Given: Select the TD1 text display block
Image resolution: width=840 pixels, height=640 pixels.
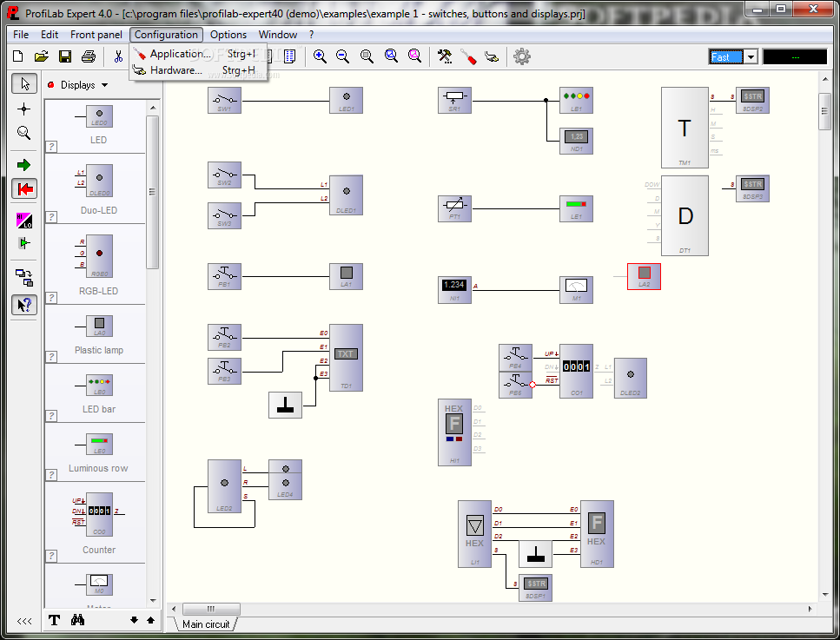Looking at the screenshot, I should 346,357.
